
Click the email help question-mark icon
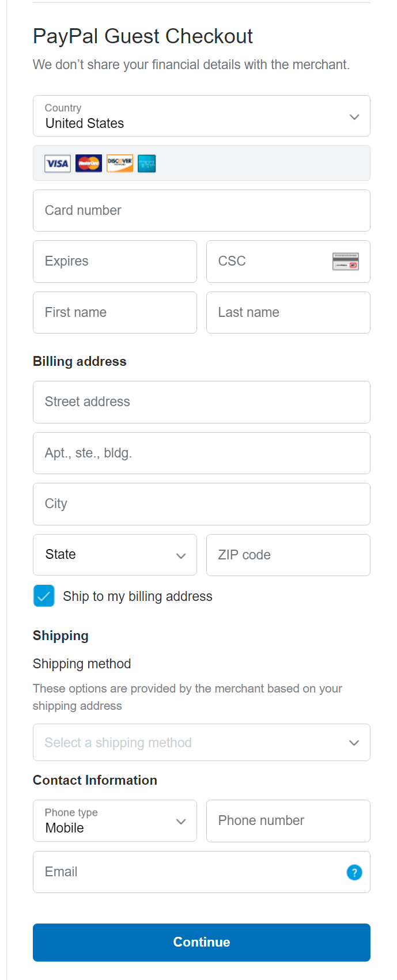pyautogui.click(x=354, y=872)
